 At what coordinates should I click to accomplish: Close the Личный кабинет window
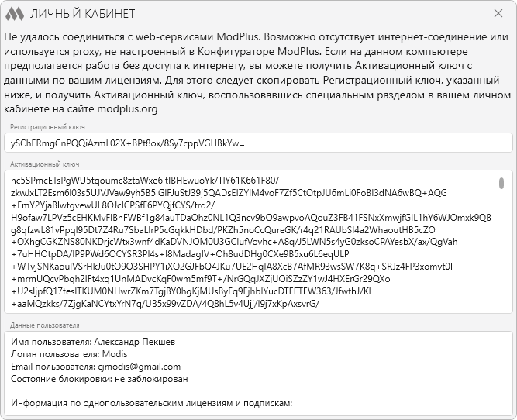[498, 14]
